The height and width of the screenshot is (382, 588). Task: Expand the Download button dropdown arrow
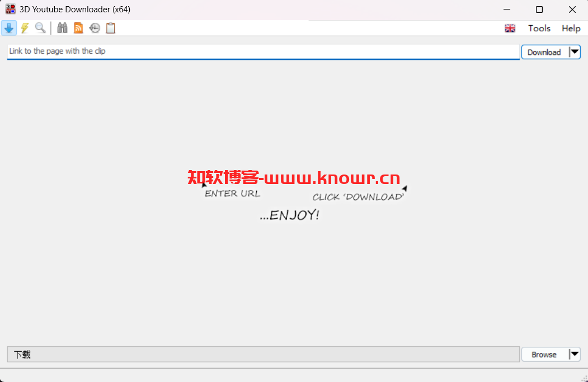[575, 52]
